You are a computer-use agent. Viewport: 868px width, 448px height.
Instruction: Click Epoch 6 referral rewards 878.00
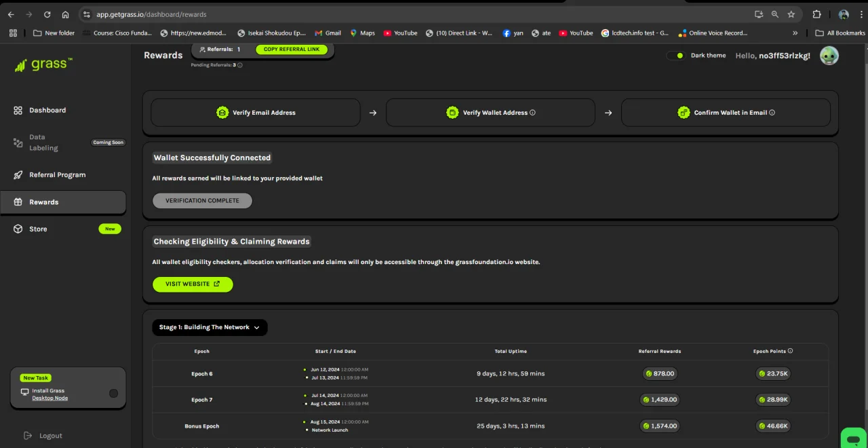tap(660, 373)
